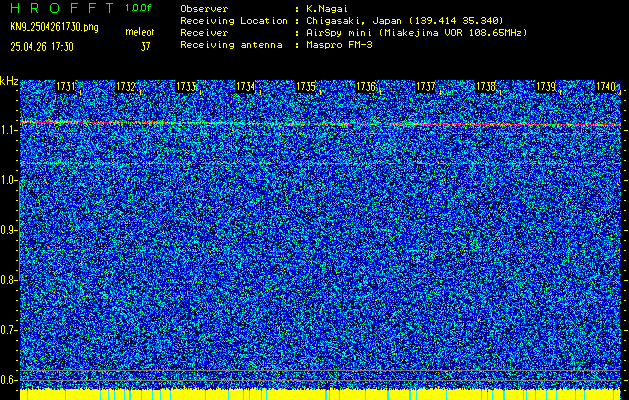
Task: Click the 0.6 frequency axis label
Action: click(7, 380)
